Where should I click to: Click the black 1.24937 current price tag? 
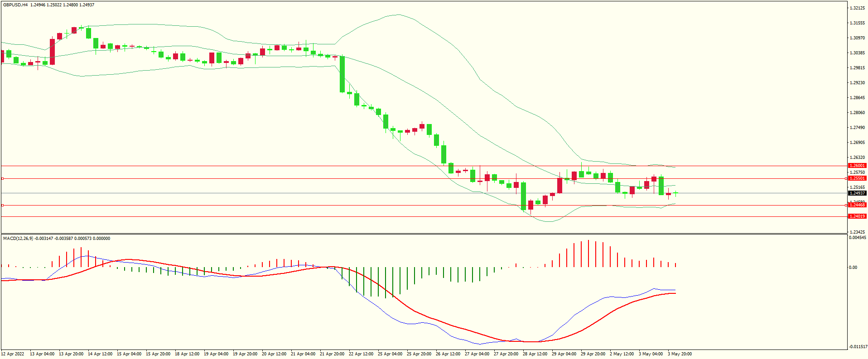857,193
